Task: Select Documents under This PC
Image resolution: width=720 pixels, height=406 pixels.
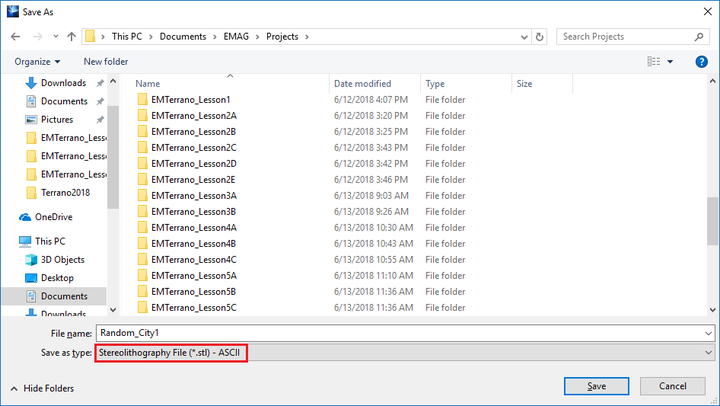Action: point(64,297)
